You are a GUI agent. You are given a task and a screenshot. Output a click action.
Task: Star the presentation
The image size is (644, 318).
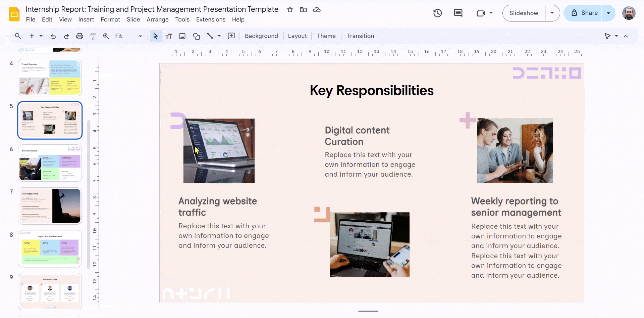click(x=290, y=10)
